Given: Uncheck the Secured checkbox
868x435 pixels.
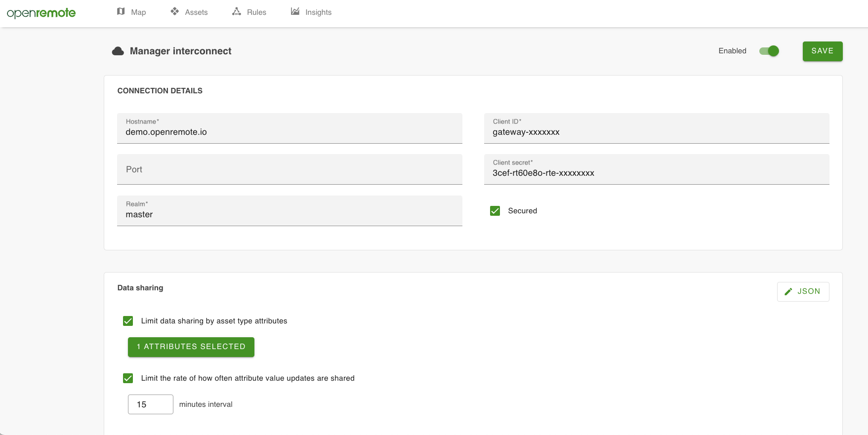Looking at the screenshot, I should click(x=495, y=211).
